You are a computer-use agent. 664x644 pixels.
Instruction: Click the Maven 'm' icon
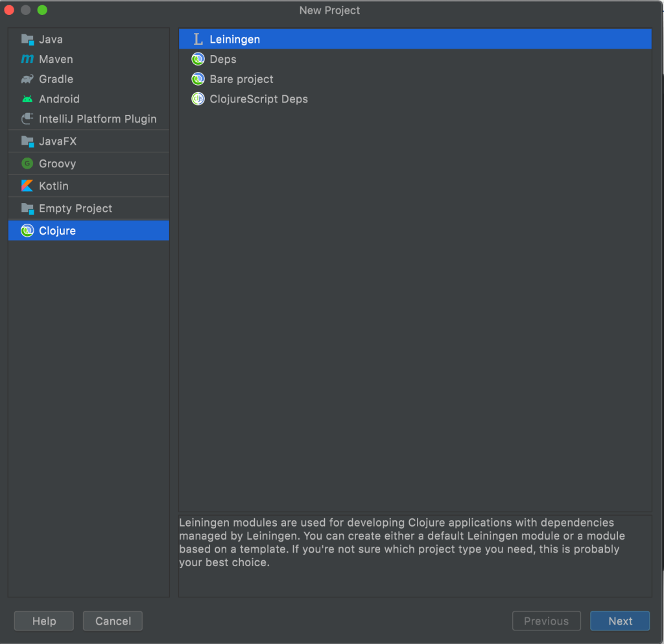(x=27, y=60)
